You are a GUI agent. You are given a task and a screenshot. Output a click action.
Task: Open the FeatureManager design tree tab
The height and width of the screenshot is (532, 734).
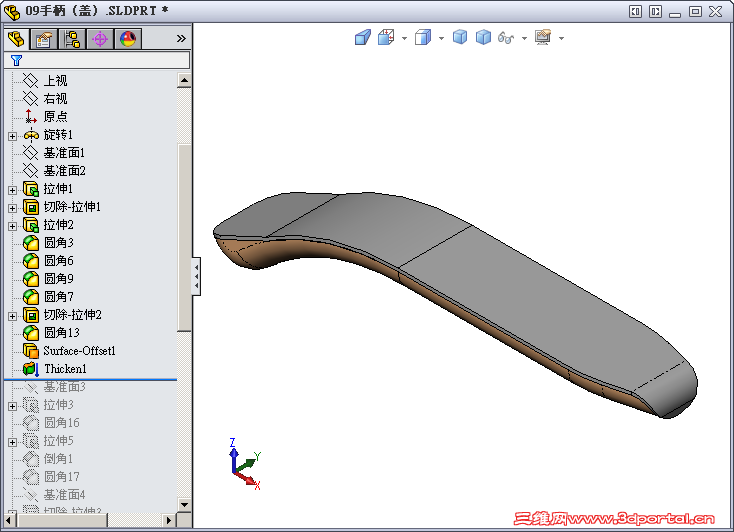pos(16,39)
